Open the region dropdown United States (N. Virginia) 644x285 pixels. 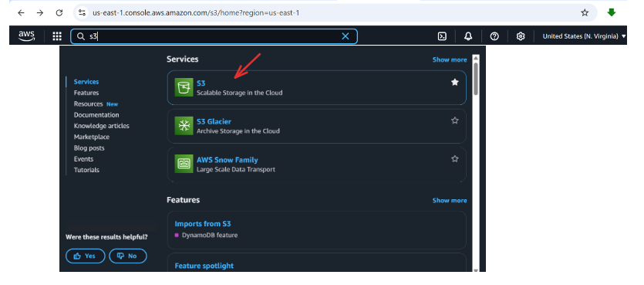click(x=584, y=36)
